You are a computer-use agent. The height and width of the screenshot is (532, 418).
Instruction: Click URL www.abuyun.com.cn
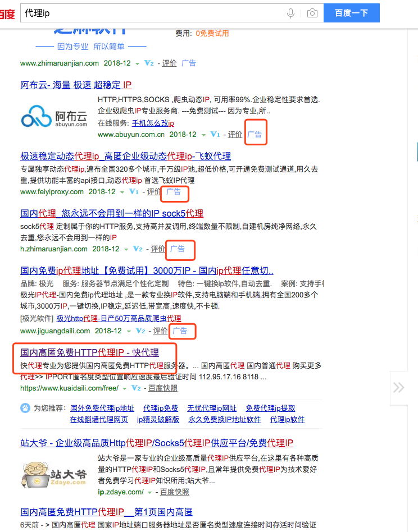[x=131, y=134]
